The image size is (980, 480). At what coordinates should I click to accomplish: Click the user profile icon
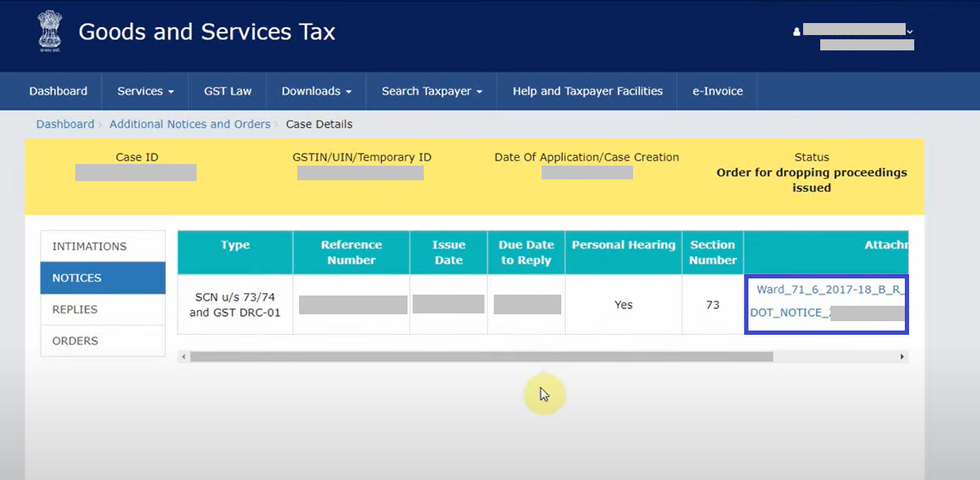pyautogui.click(x=796, y=32)
